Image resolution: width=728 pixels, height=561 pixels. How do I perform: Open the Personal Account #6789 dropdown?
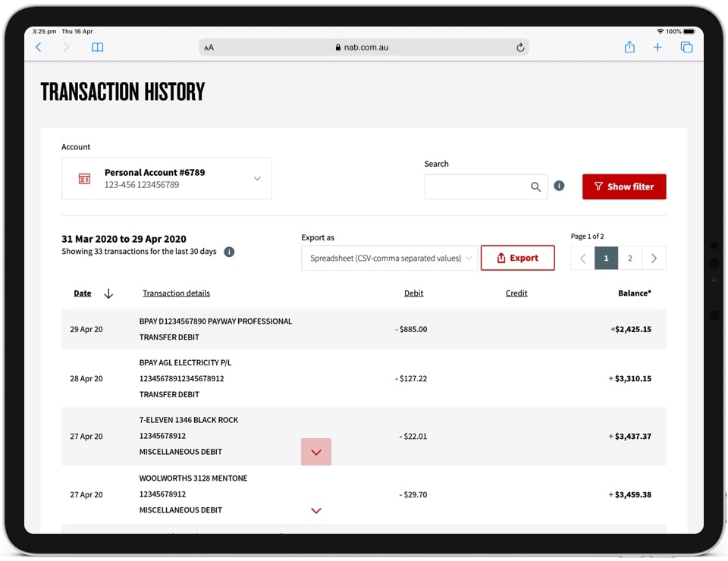pyautogui.click(x=257, y=177)
